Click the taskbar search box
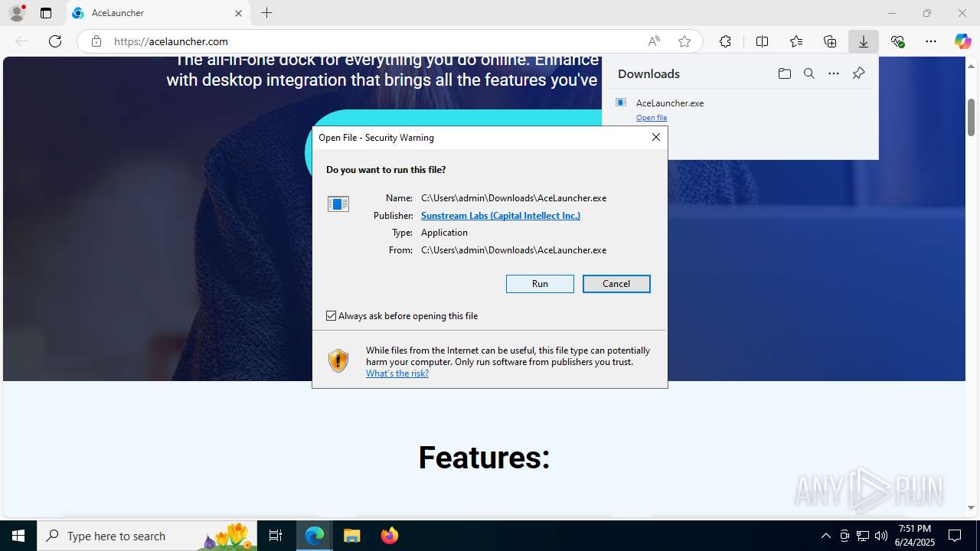980x551 pixels. pyautogui.click(x=147, y=536)
